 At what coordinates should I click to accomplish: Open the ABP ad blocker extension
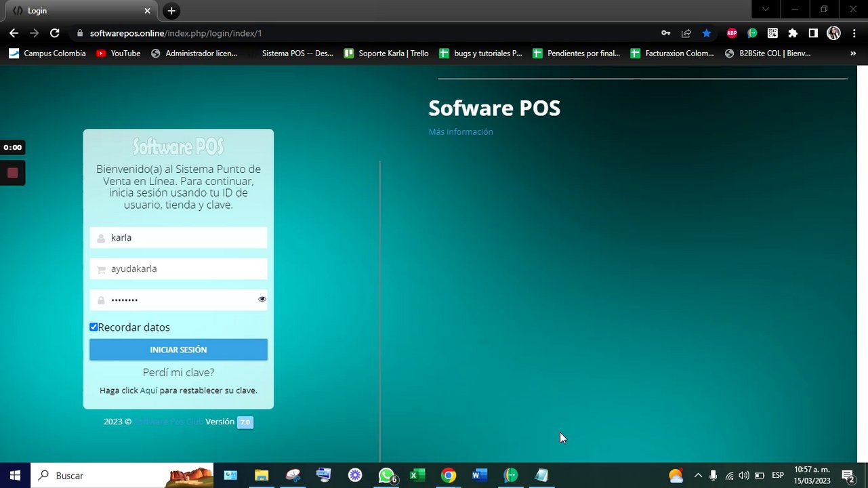[732, 33]
